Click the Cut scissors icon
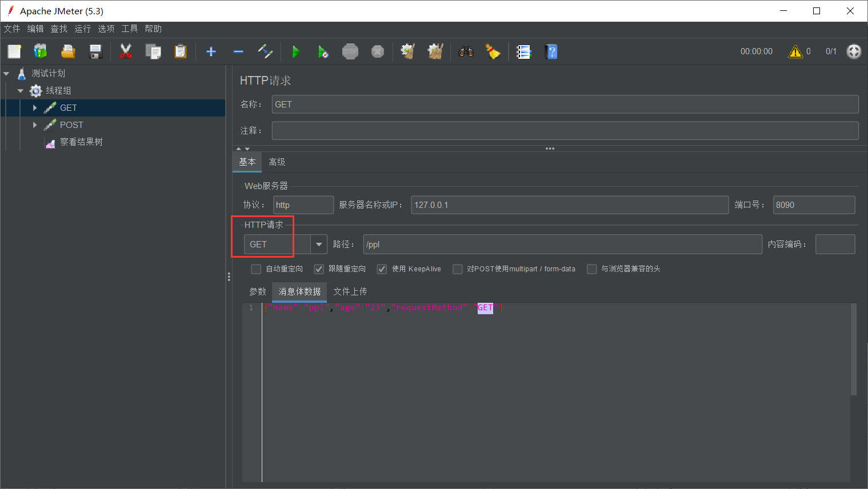Screen dimensions: 868x489 click(x=126, y=51)
